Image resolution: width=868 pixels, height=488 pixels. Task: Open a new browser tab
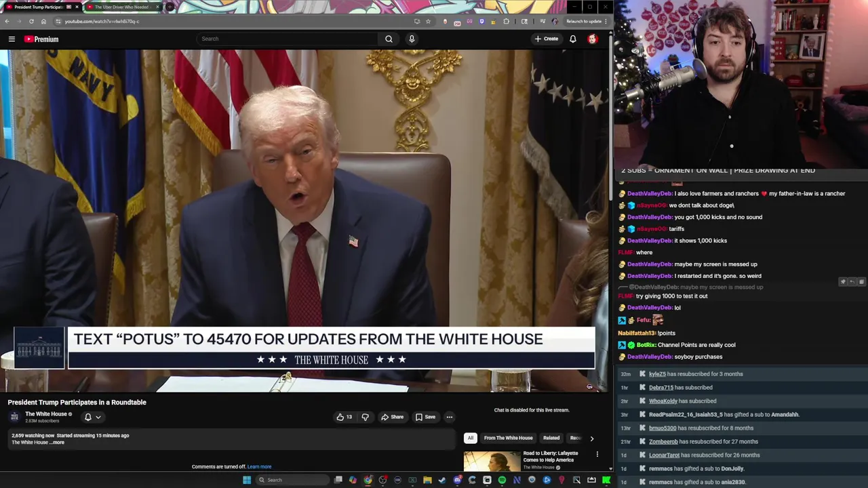point(170,7)
